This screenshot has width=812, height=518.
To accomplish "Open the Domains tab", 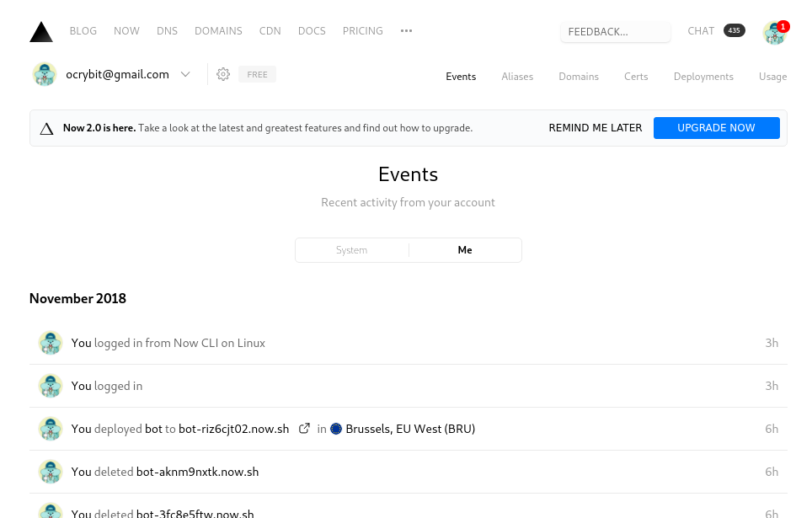I will coord(579,77).
